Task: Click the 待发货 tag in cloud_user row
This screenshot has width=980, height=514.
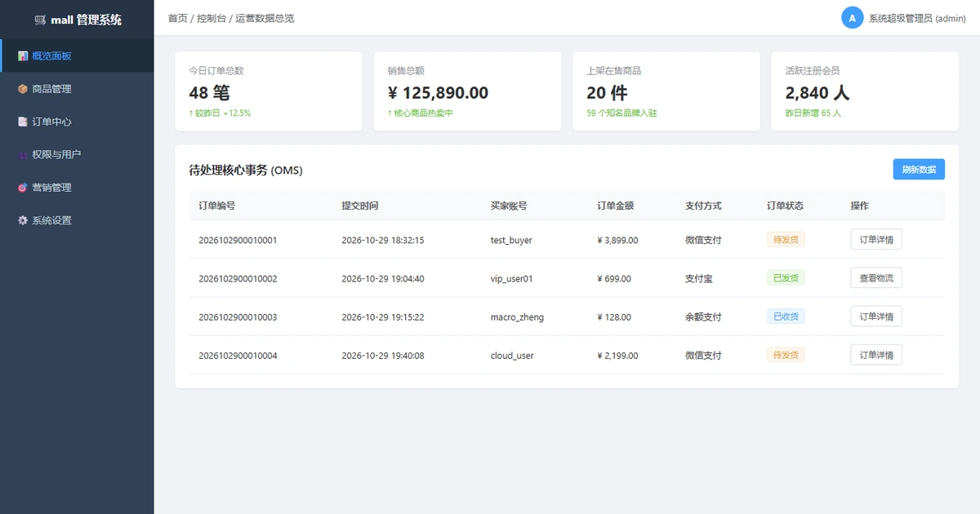Action: (786, 355)
